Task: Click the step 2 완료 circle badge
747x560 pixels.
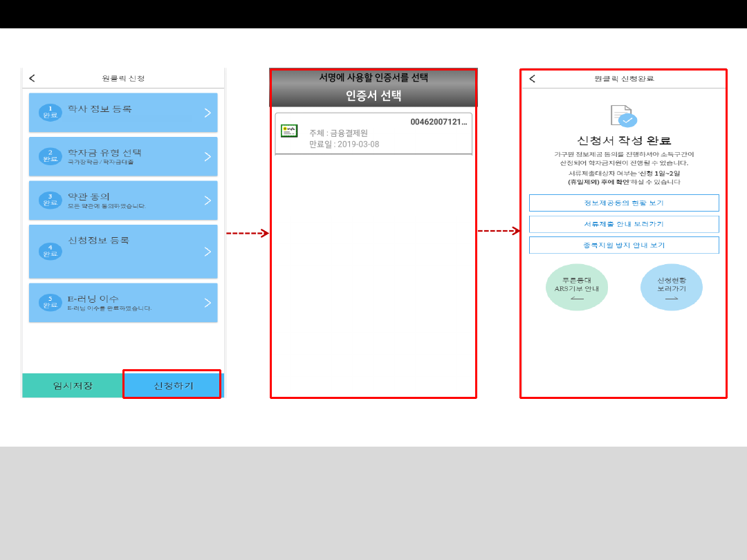Action: (x=50, y=156)
